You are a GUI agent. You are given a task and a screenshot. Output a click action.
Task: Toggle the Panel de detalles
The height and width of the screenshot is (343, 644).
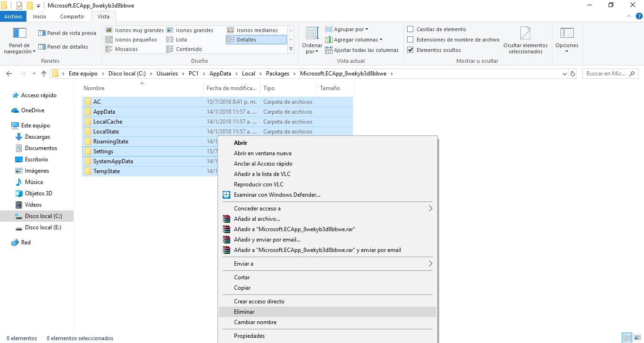[63, 47]
